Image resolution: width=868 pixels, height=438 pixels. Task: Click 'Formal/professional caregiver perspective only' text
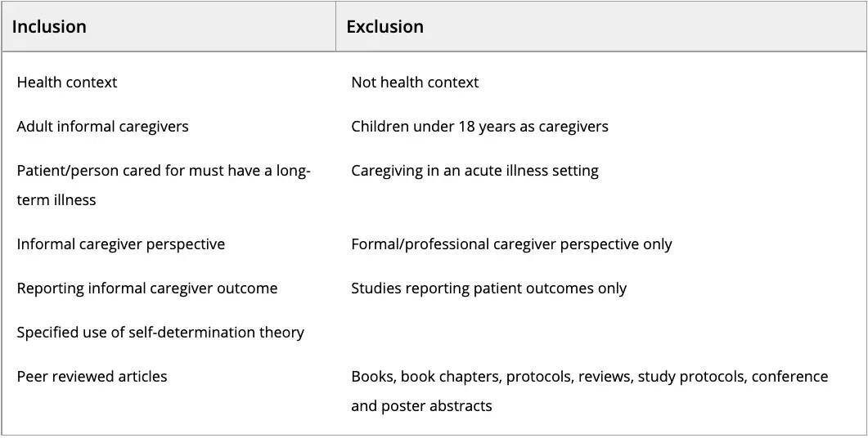coord(511,244)
